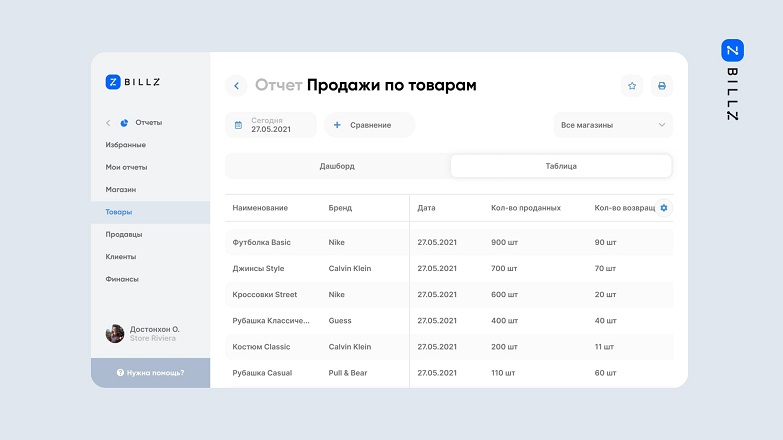This screenshot has width=783, height=440.
Task: Open Продавцы in the sidebar
Action: (124, 234)
